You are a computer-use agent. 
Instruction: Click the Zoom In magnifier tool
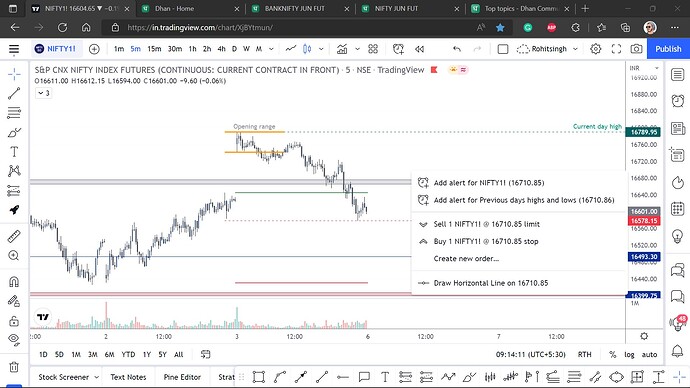[14, 256]
